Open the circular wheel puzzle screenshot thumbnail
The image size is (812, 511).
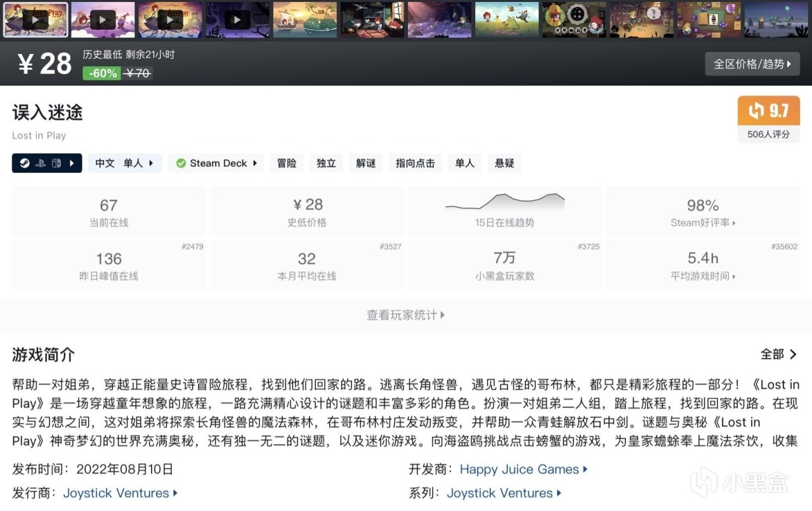tap(573, 20)
